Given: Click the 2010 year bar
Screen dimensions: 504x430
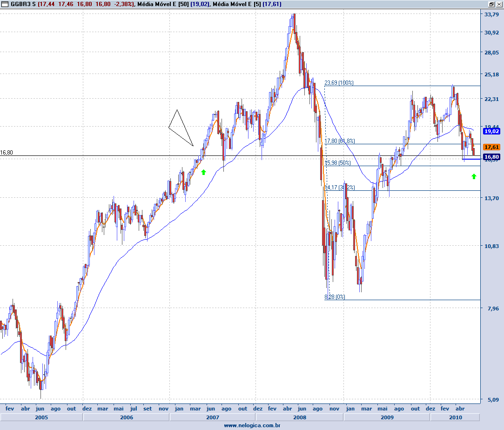Looking at the screenshot, I should [x=456, y=417].
